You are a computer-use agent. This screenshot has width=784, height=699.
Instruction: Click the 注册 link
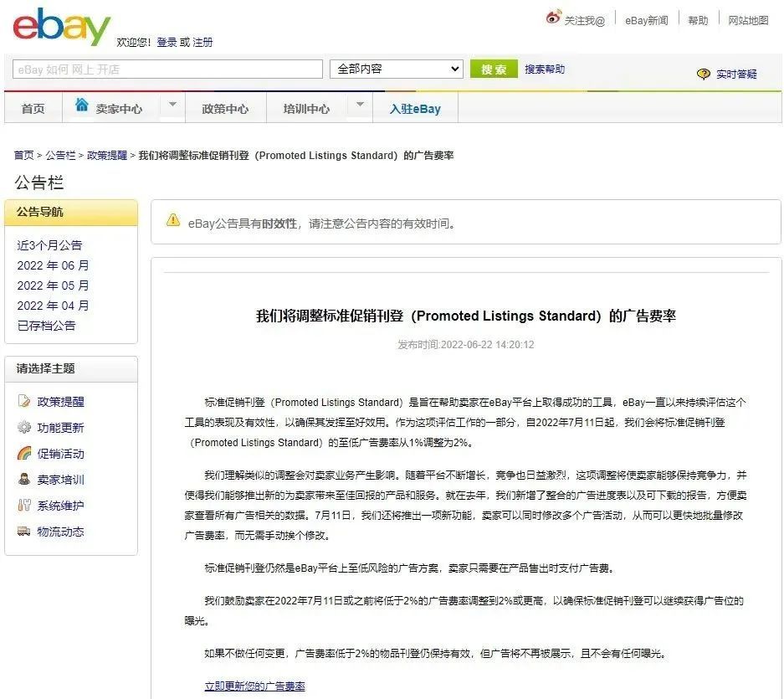click(202, 42)
